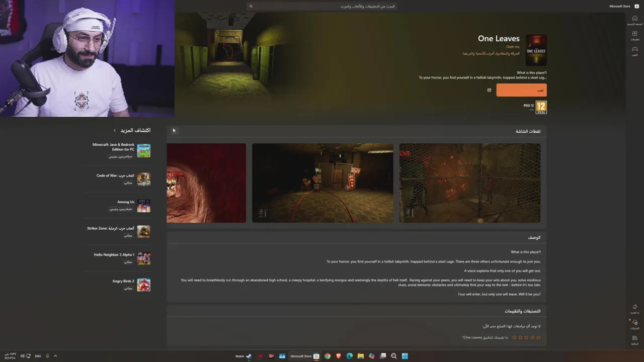Open the Angry Birds 2 app icon
The image size is (644, 362).
[143, 285]
